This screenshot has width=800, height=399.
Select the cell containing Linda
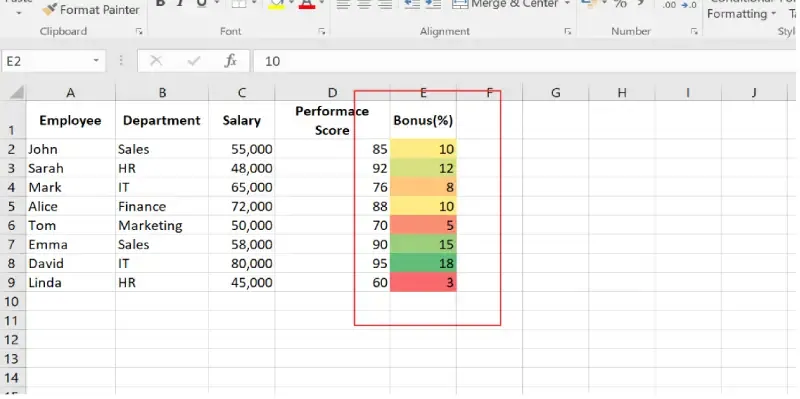70,283
